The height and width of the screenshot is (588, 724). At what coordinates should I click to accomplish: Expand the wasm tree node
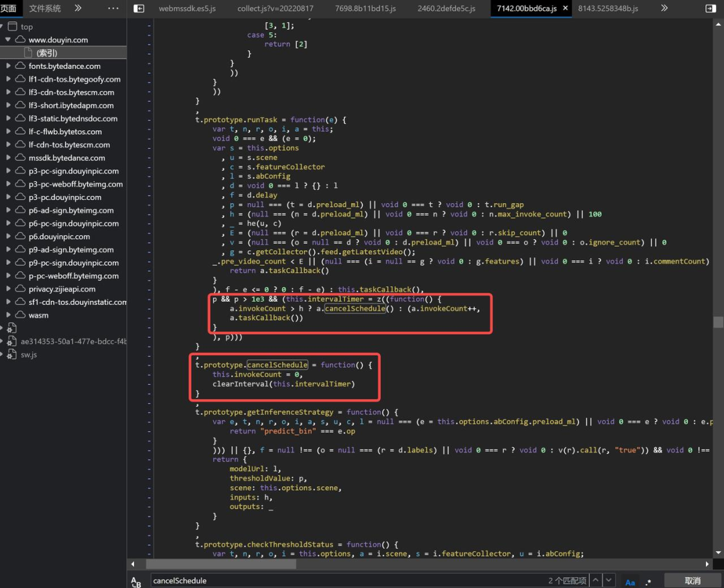[x=8, y=315]
